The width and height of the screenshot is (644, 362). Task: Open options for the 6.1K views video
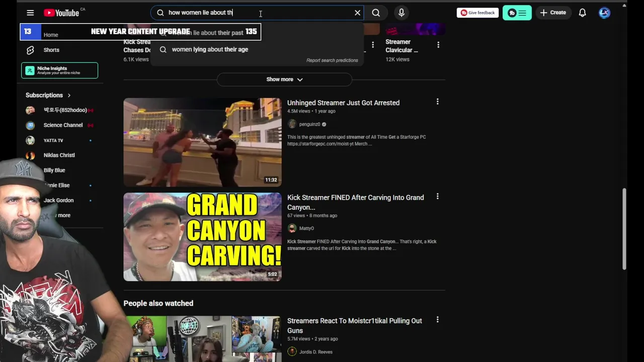click(x=372, y=45)
